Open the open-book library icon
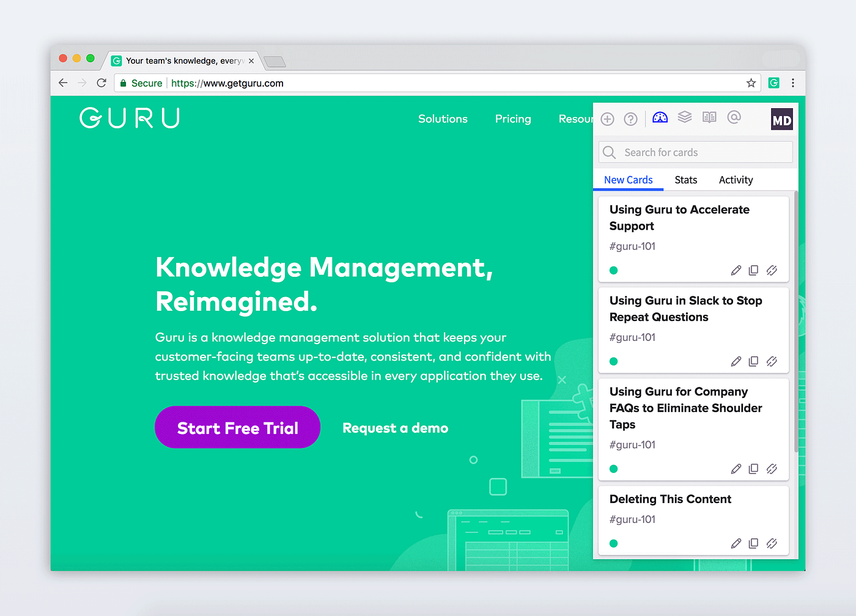856x616 pixels. point(709,117)
